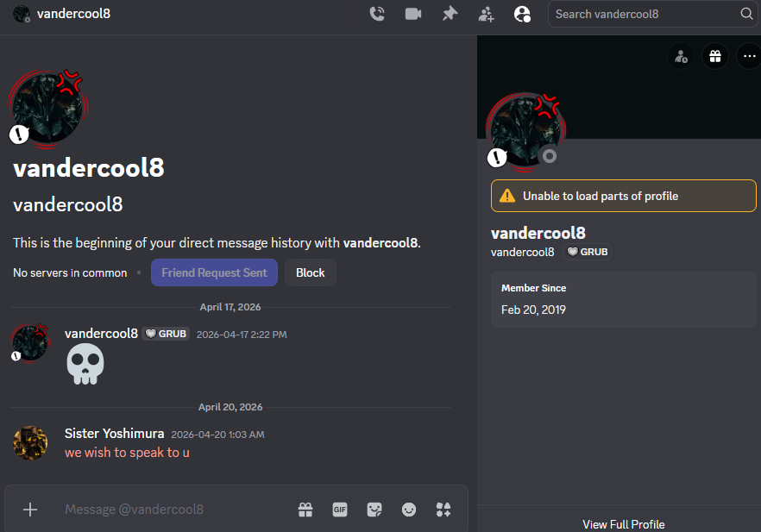Open the Apps launcher
Screen dimensions: 761x532
tap(443, 510)
